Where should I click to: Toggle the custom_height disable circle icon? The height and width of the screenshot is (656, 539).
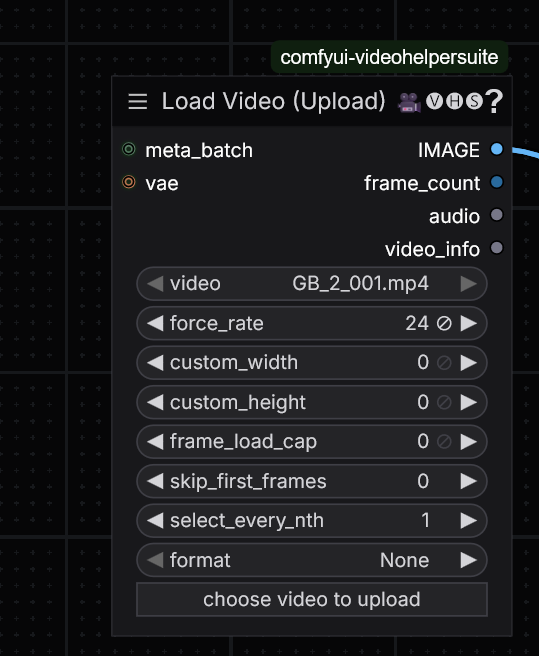[444, 402]
